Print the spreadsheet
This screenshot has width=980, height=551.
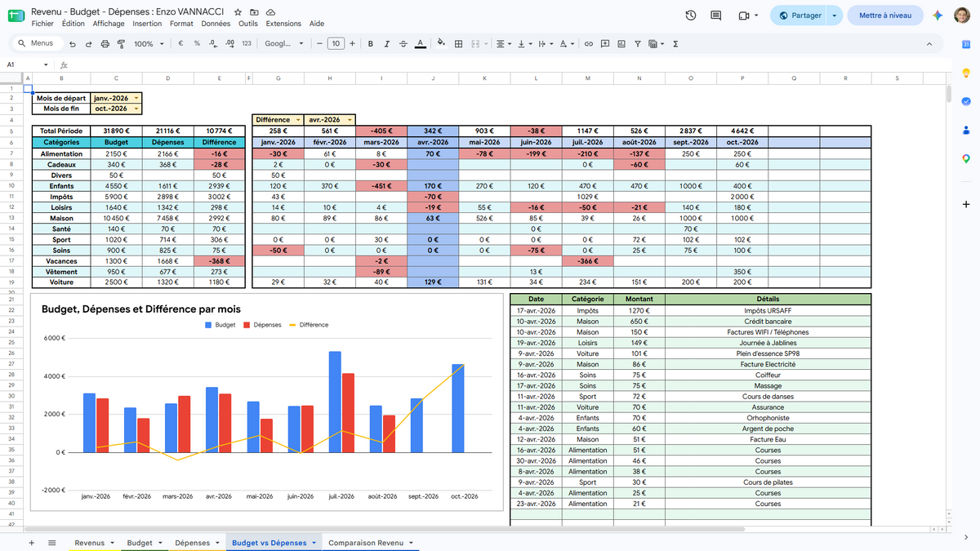click(105, 44)
